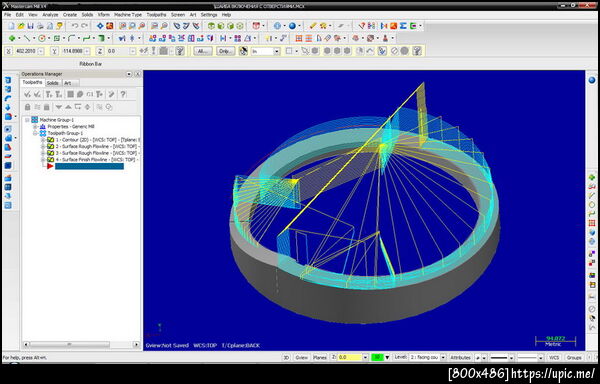Open the Analyze menu

tap(50, 15)
